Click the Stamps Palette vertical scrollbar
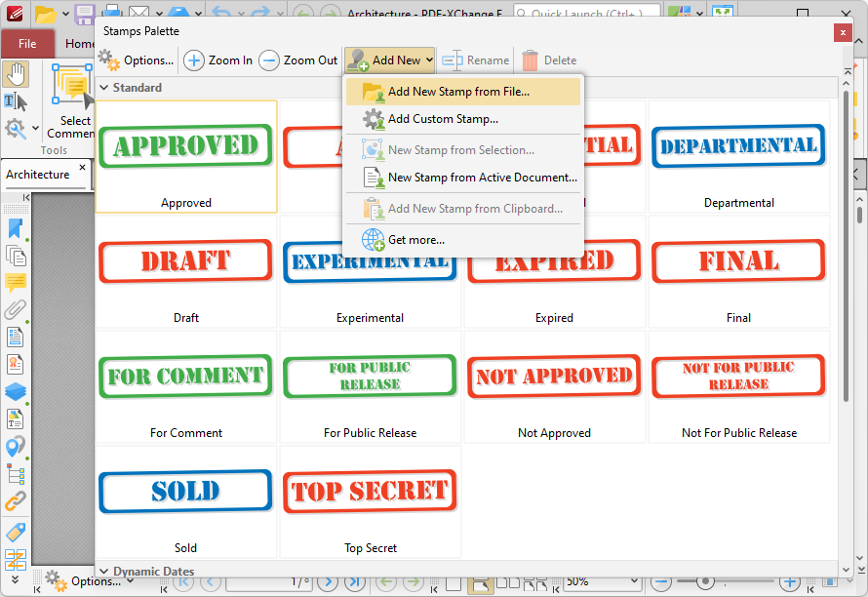868x597 pixels. pos(846,246)
